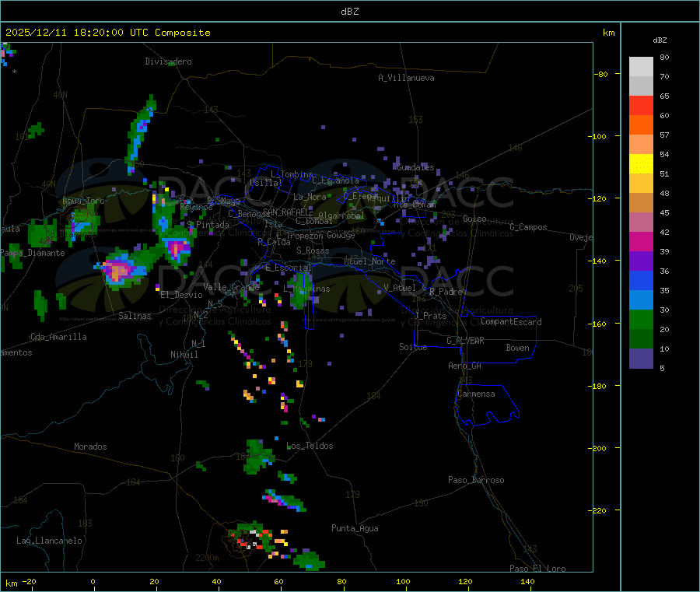Click the -140 km y-axis tick

[x=599, y=261]
